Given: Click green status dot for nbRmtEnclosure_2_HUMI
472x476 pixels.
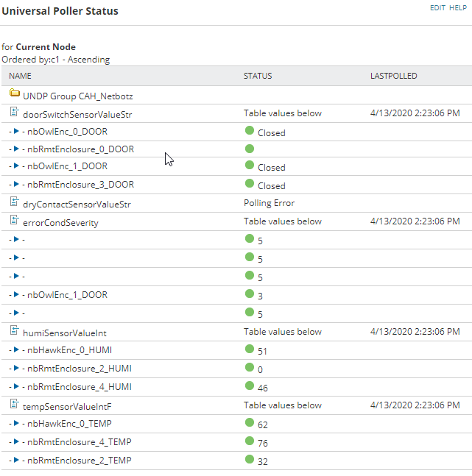Looking at the screenshot, I should point(250,367).
